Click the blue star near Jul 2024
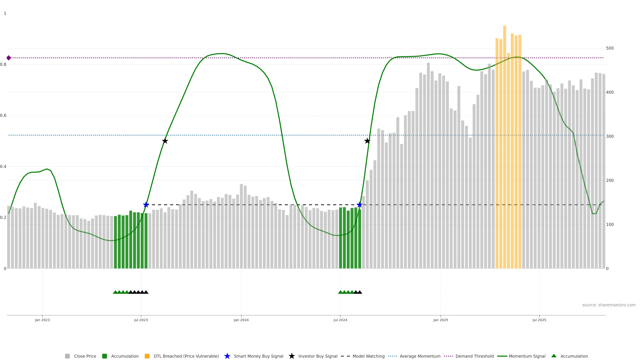The image size is (644, 362). (360, 205)
